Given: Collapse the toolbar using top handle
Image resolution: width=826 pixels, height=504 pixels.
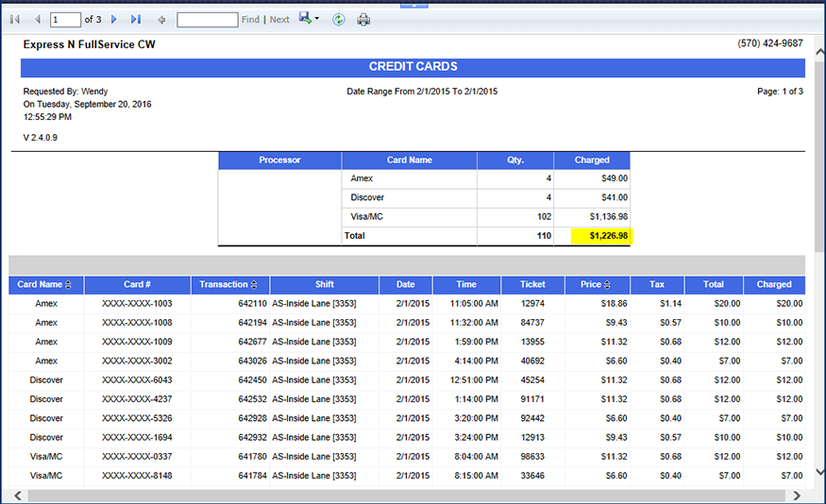Looking at the screenshot, I should (413, 4).
